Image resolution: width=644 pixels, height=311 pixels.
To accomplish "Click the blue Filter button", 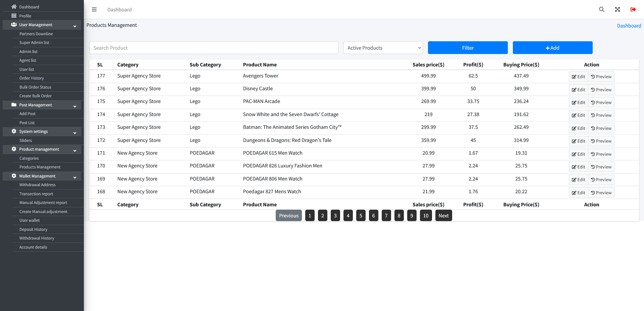I will click(x=468, y=48).
